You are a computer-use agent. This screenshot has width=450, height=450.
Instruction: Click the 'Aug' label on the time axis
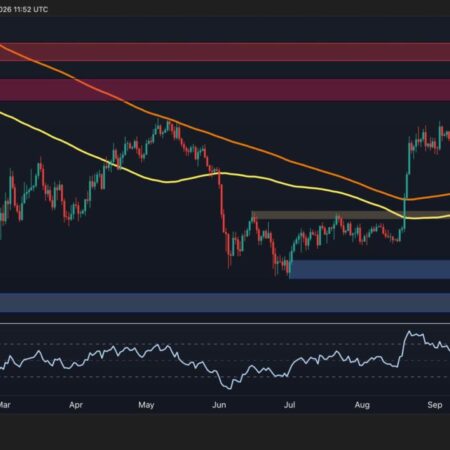pos(362,405)
